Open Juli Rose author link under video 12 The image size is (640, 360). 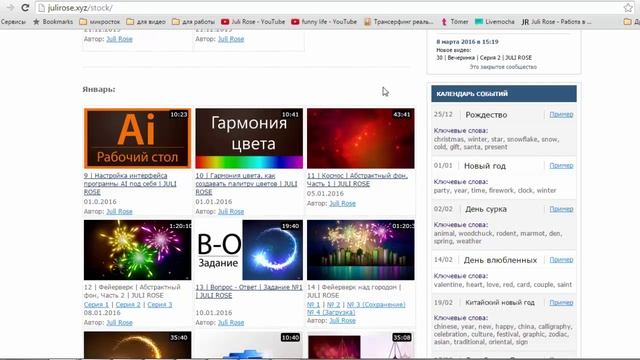(119, 322)
